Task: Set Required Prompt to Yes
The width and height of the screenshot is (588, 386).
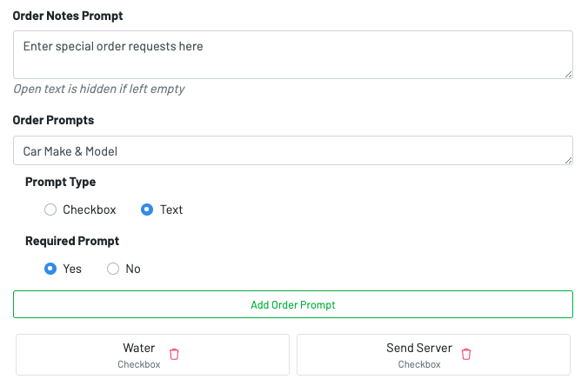Action: (x=50, y=269)
